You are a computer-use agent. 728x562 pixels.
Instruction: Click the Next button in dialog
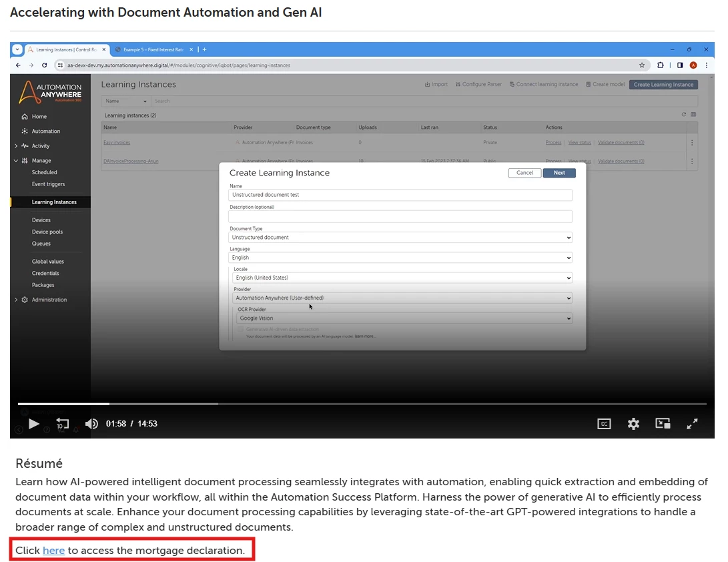pos(559,173)
